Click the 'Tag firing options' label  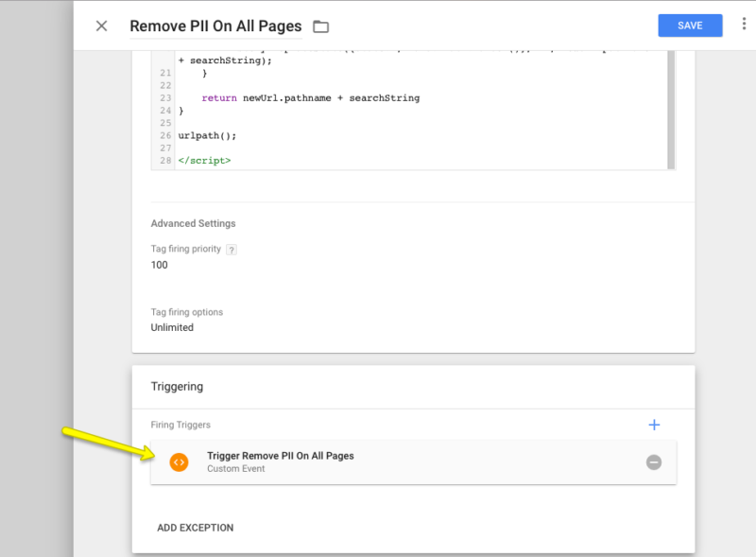click(x=186, y=312)
